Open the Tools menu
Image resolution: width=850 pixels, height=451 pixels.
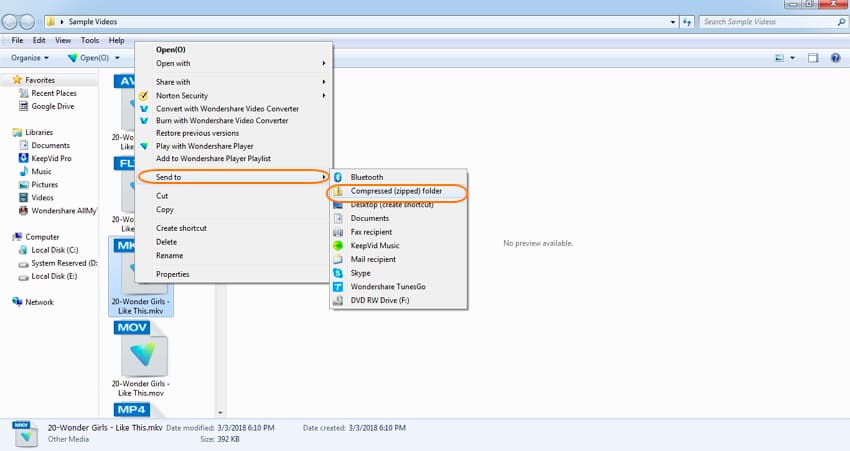[x=90, y=40]
